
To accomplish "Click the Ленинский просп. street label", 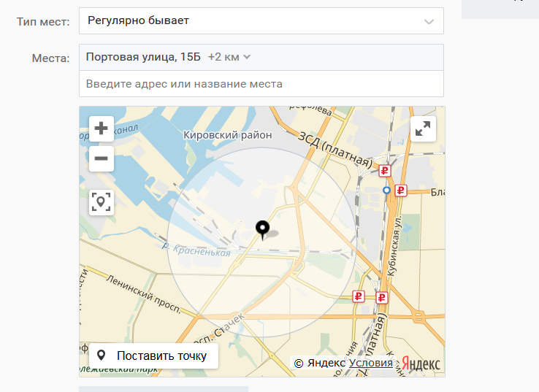I will [142, 293].
